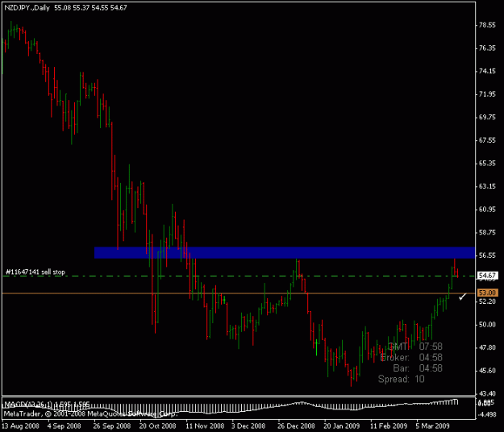The height and width of the screenshot is (432, 504).
Task: Click the Spread 10 readout
Action: click(x=402, y=379)
